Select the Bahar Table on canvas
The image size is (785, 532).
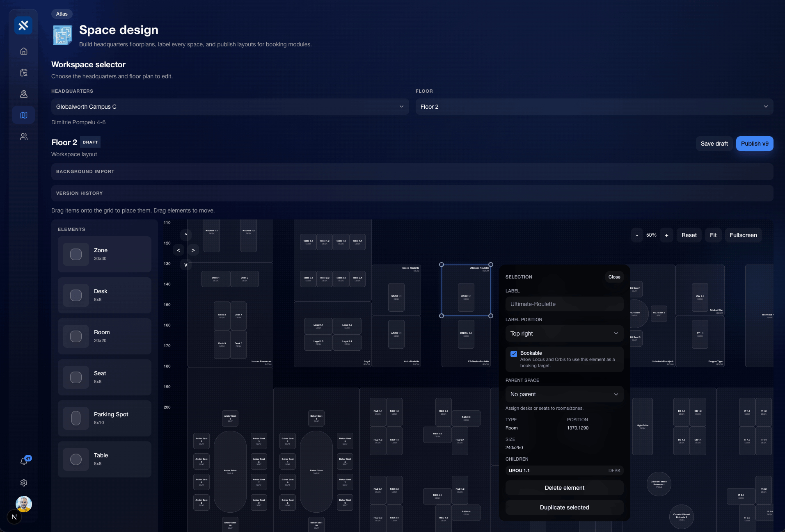pyautogui.click(x=316, y=472)
